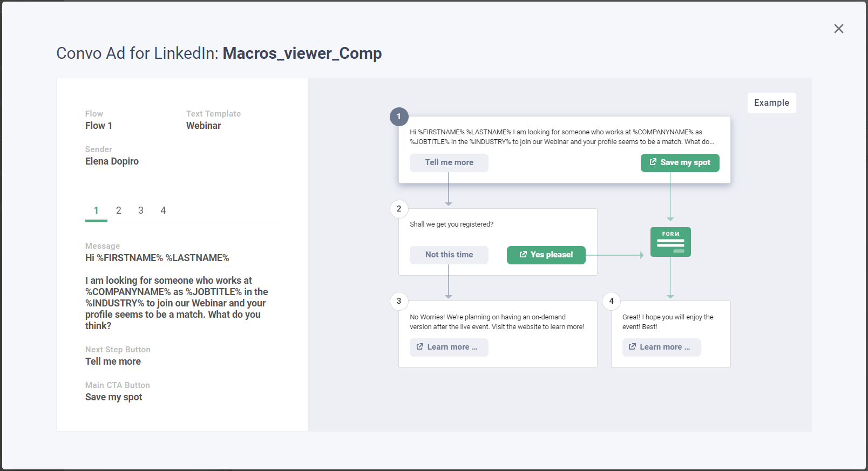Click the green Save my spot button

point(680,162)
